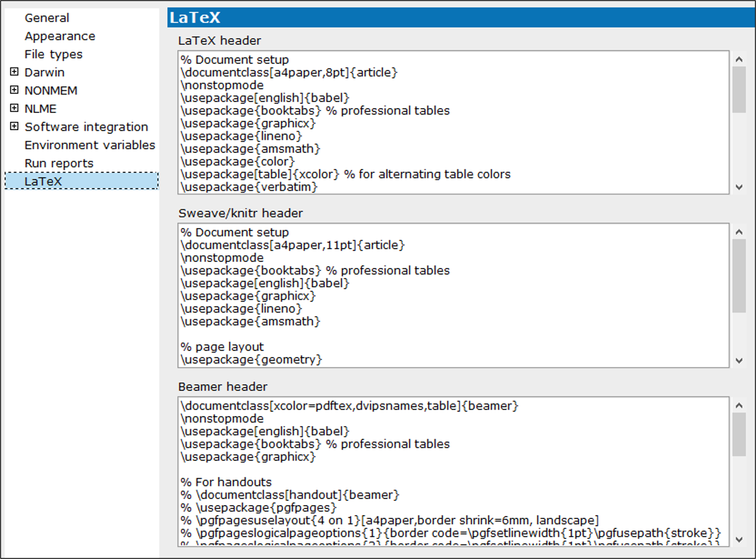This screenshot has height=559, width=756.
Task: Click the beamer documentclass xcolor line
Action: (349, 406)
